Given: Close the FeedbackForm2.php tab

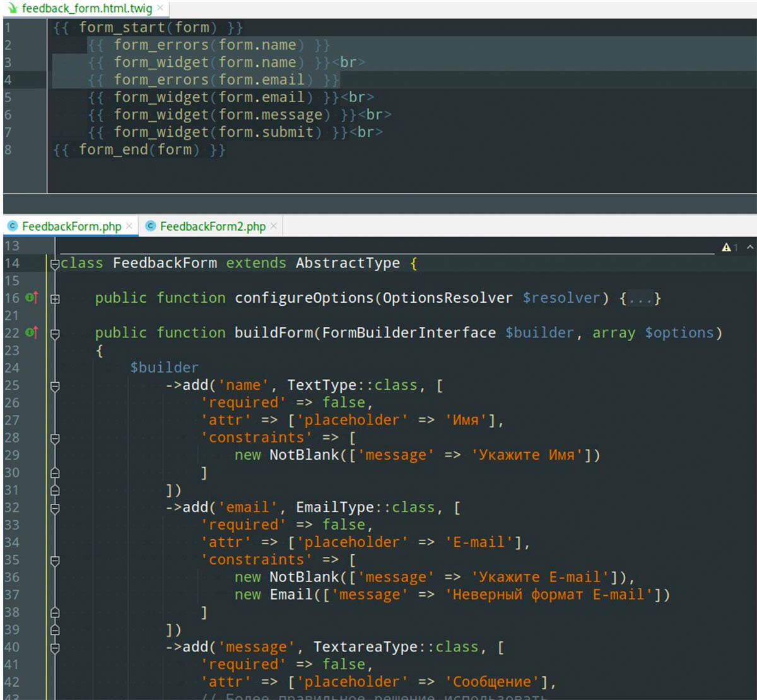Looking at the screenshot, I should click(274, 226).
